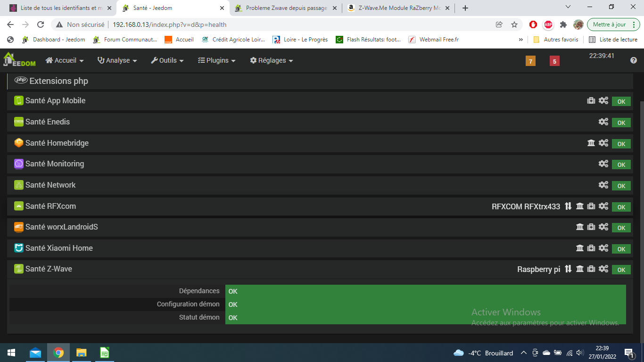
Task: Click the bank building icon on Santé RFXcom row
Action: point(580,206)
